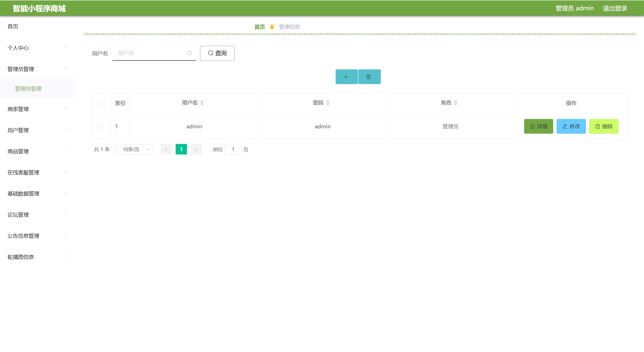Click the plus icon to add admin
This screenshot has width=644, height=352.
(346, 77)
